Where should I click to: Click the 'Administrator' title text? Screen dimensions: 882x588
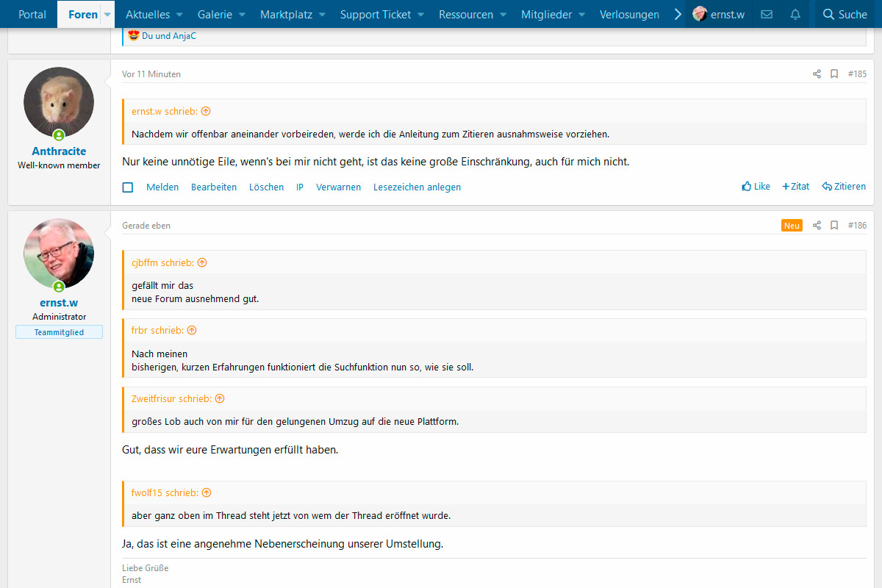[59, 317]
